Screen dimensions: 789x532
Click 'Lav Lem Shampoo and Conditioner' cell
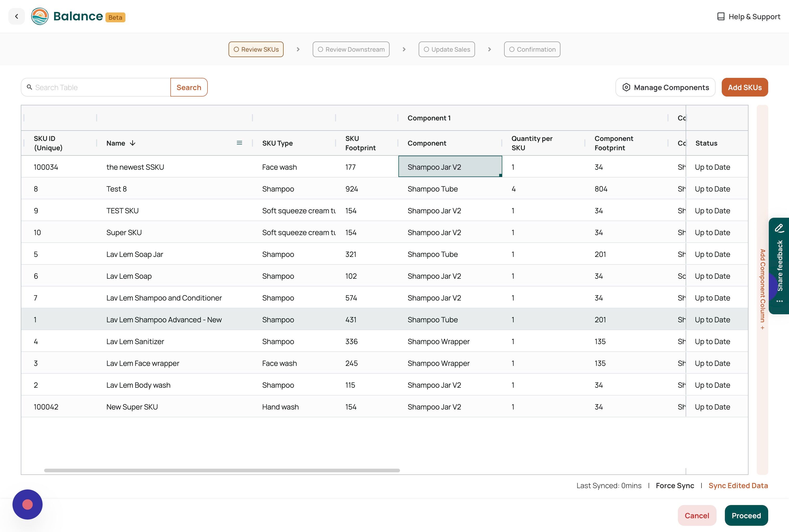point(175,298)
